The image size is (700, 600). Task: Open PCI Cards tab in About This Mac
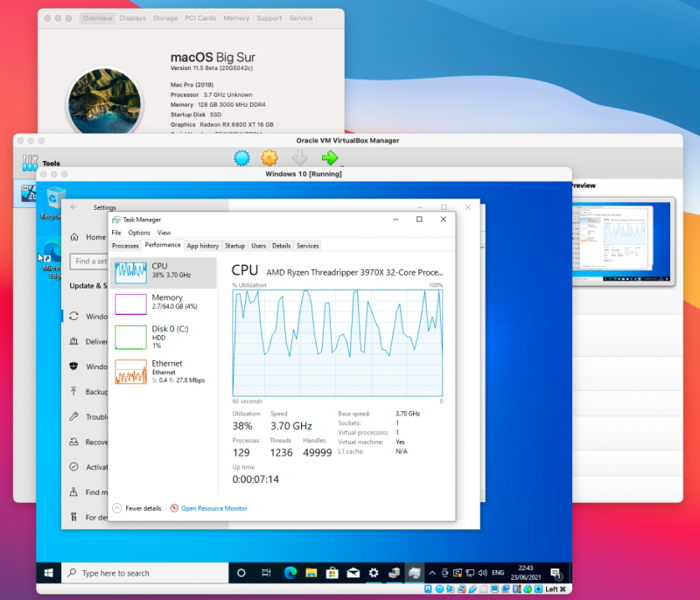point(200,17)
